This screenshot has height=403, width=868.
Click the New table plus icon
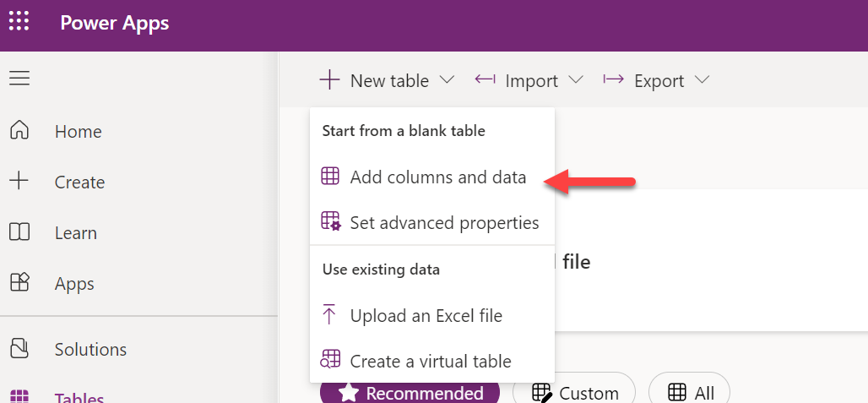[x=329, y=80]
